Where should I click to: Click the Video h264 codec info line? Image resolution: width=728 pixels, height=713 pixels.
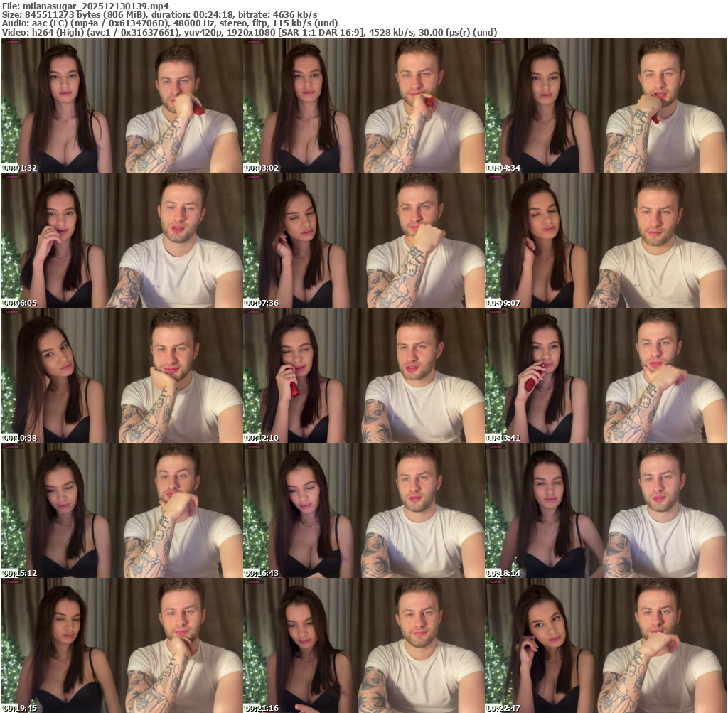pyautogui.click(x=249, y=33)
